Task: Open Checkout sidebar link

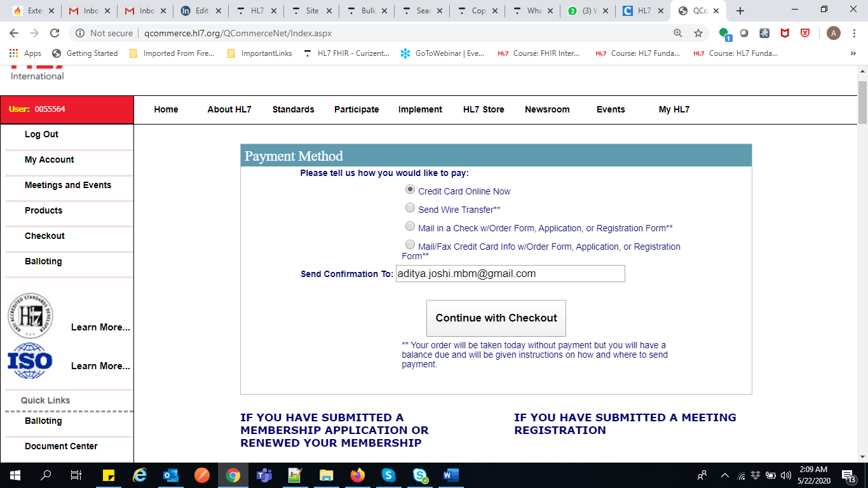Action: 44,236
